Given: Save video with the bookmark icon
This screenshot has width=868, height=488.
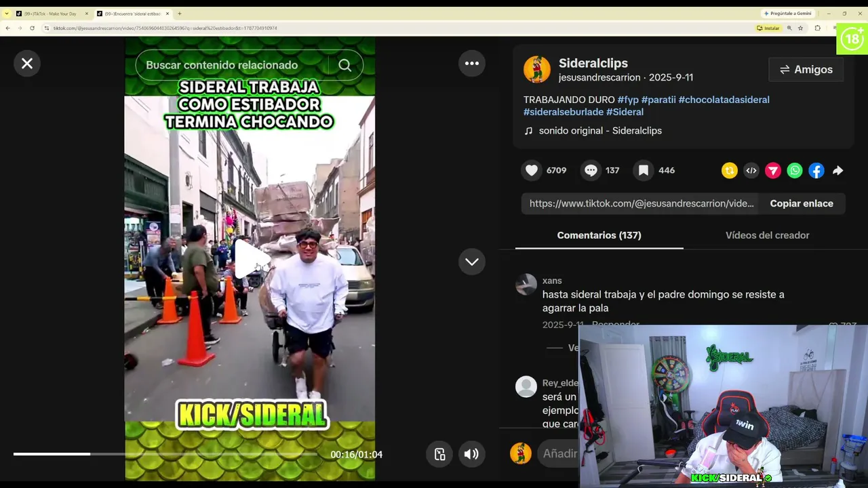Looking at the screenshot, I should point(644,170).
